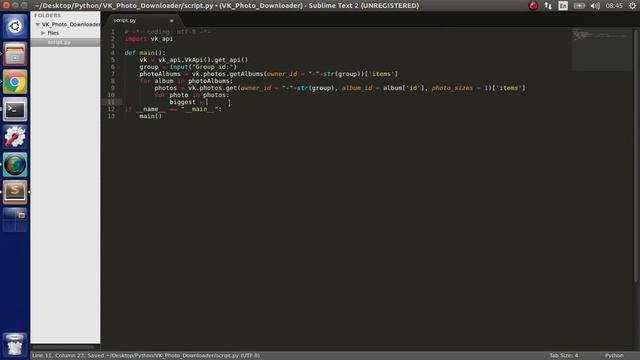Open the Terminal launcher icon
The height and width of the screenshot is (360, 640).
(15, 109)
